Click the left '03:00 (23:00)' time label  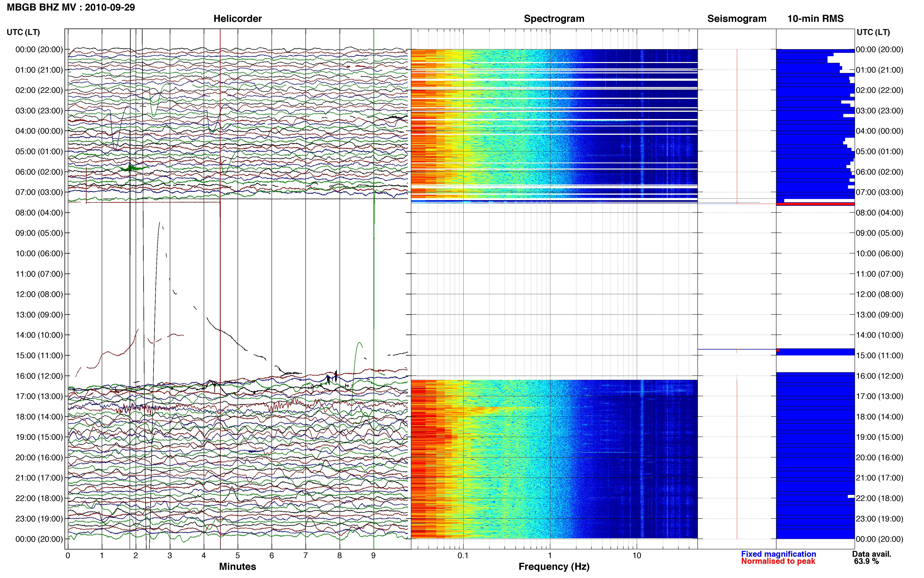click(39, 110)
